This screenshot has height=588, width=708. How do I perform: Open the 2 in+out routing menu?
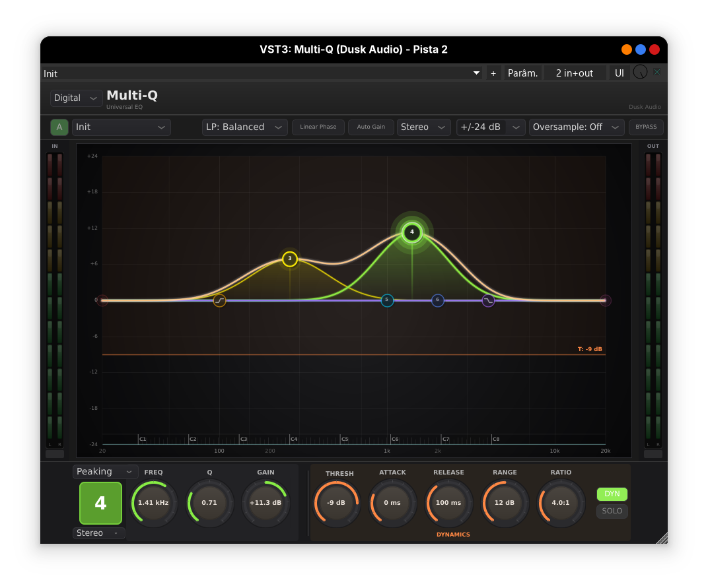pos(574,73)
